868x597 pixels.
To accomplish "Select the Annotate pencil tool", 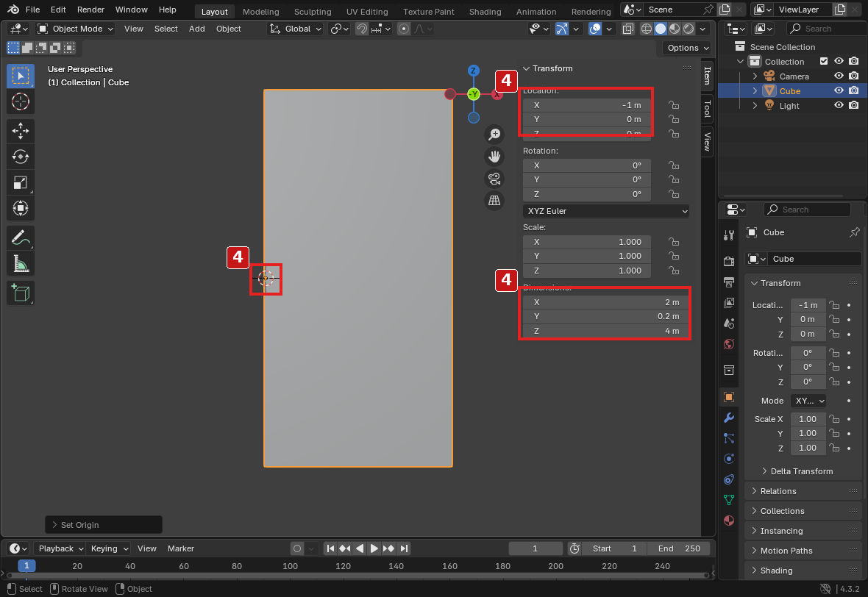I will pyautogui.click(x=21, y=238).
